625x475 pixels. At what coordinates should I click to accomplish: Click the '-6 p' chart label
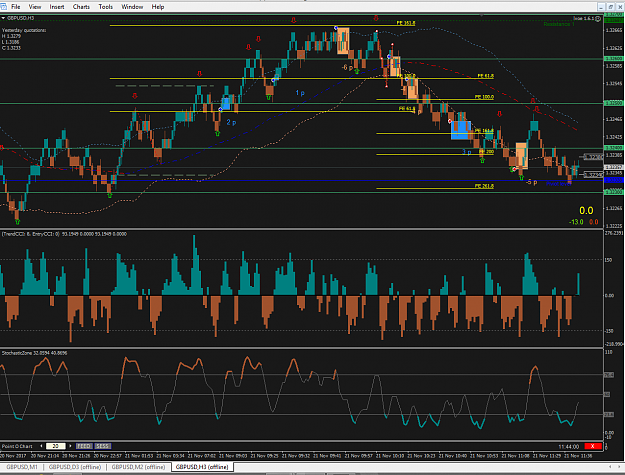pos(347,68)
